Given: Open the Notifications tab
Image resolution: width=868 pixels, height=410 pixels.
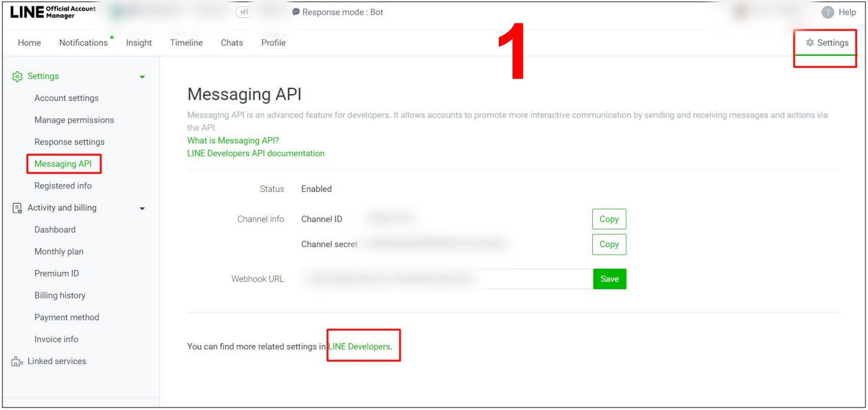Looking at the screenshot, I should [x=83, y=43].
